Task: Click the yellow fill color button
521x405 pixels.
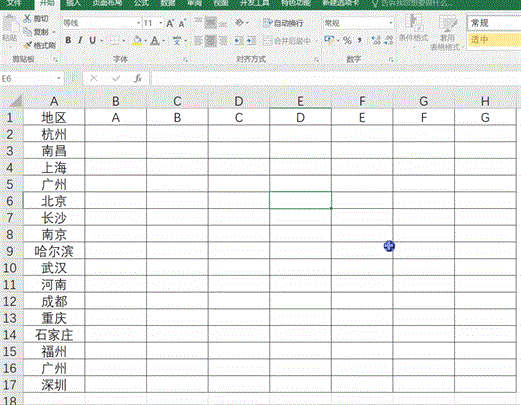Action: 137,41
